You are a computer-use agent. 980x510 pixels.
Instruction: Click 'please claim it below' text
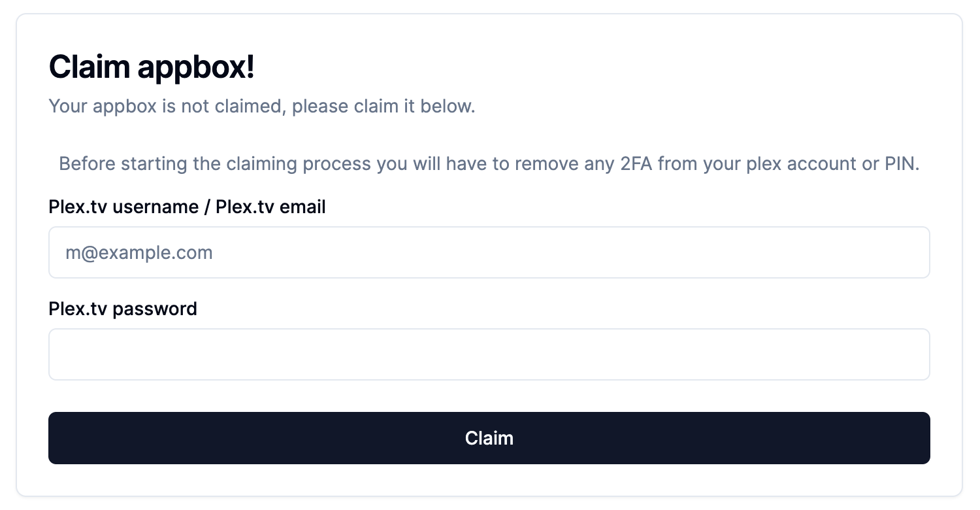tap(384, 106)
